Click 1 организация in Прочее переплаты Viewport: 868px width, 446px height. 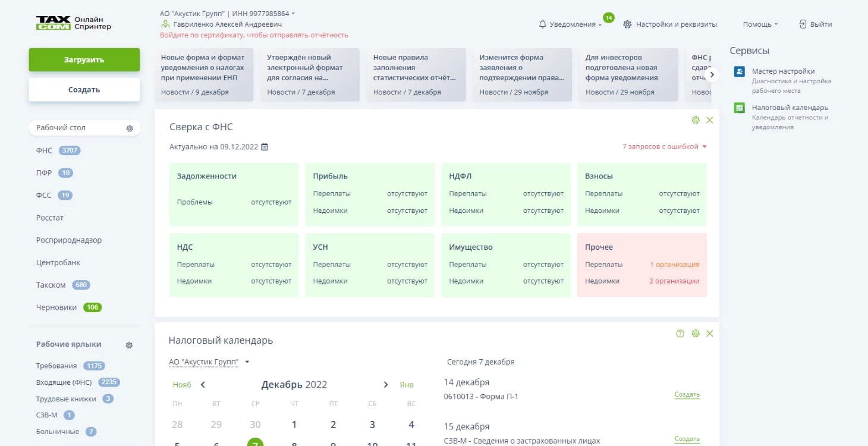tap(675, 265)
